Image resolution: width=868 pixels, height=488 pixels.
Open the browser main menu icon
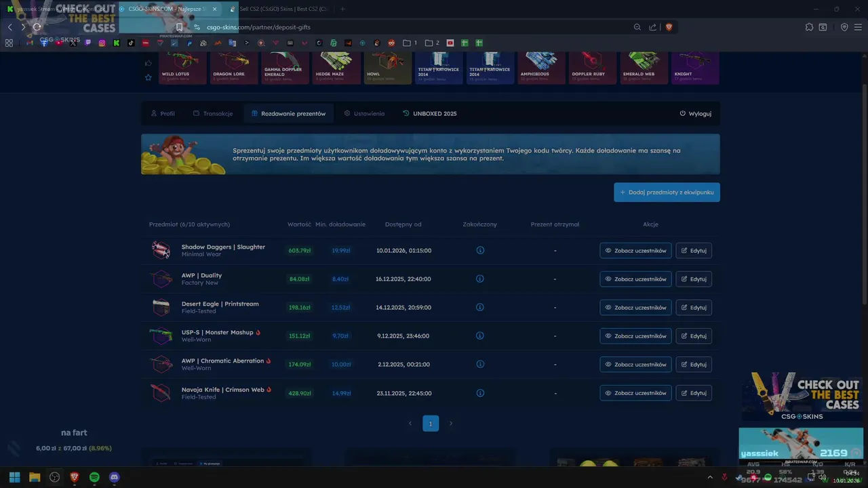pos(859,27)
